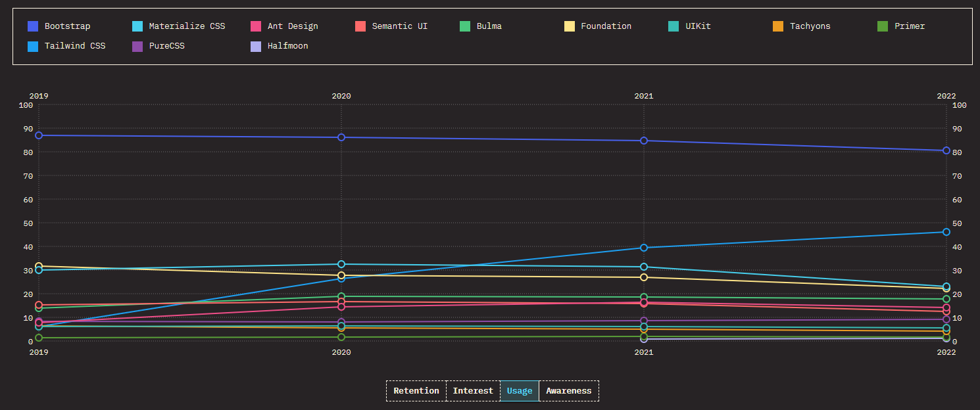Screen dimensions: 980x410
Task: Click the Primer legend label
Action: [x=909, y=26]
